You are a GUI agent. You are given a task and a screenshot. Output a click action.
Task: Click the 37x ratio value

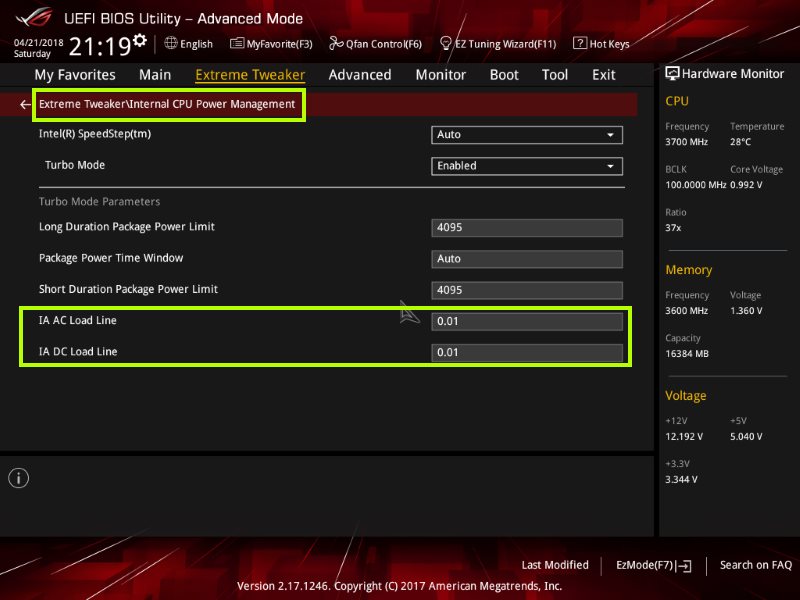(x=673, y=228)
